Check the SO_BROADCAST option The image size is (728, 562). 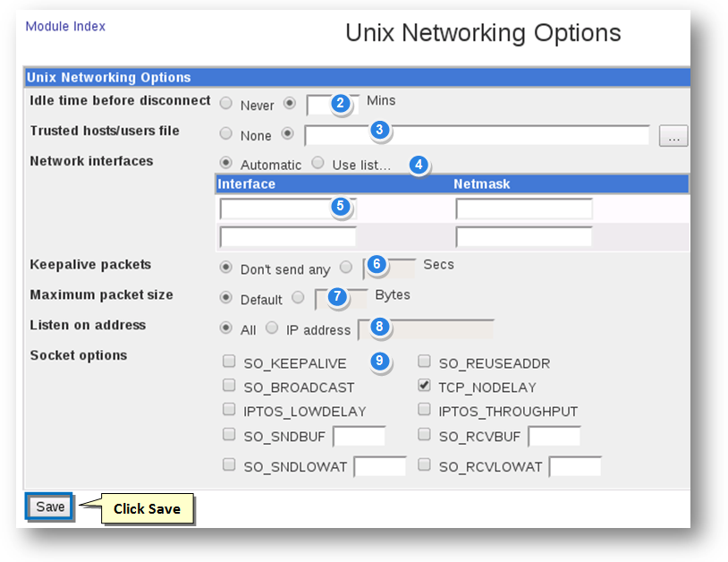229,387
